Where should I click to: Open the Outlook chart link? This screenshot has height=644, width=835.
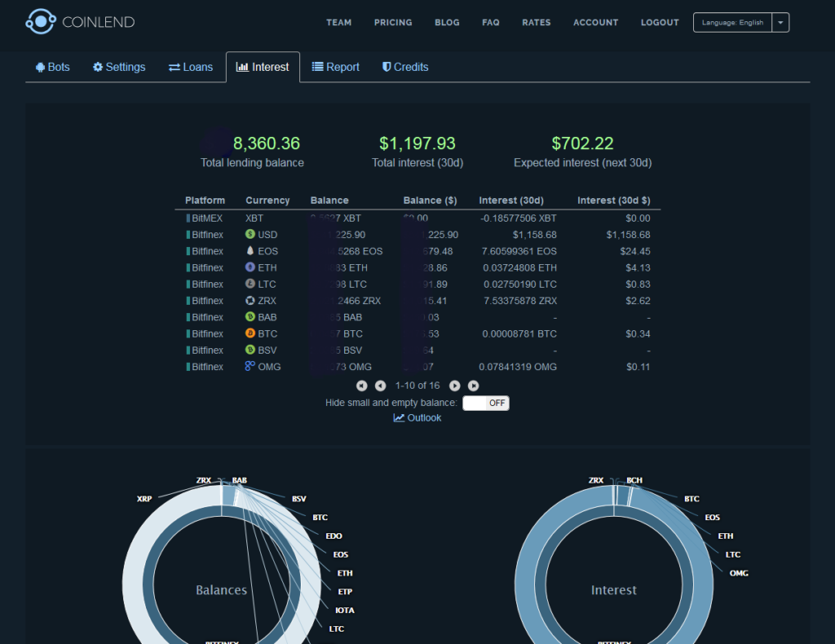(x=417, y=418)
